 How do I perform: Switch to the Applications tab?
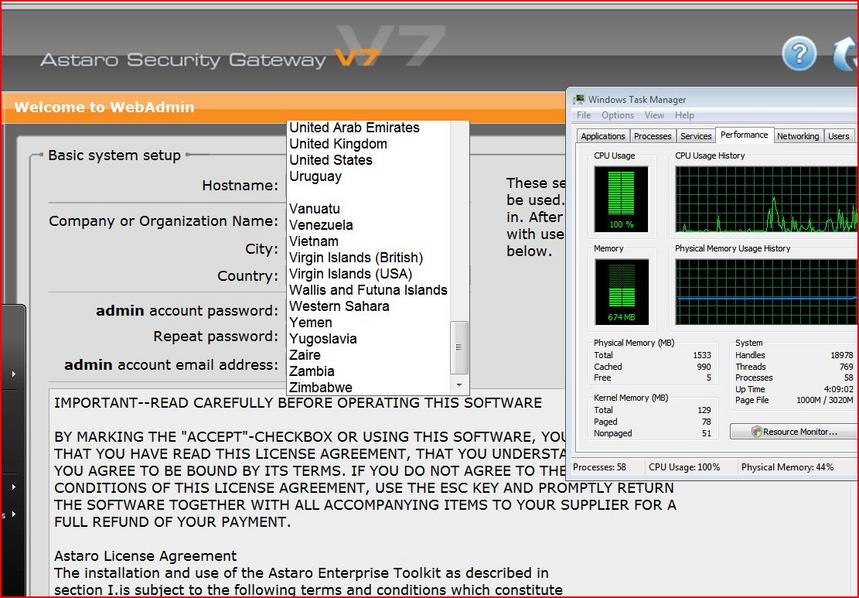[603, 136]
